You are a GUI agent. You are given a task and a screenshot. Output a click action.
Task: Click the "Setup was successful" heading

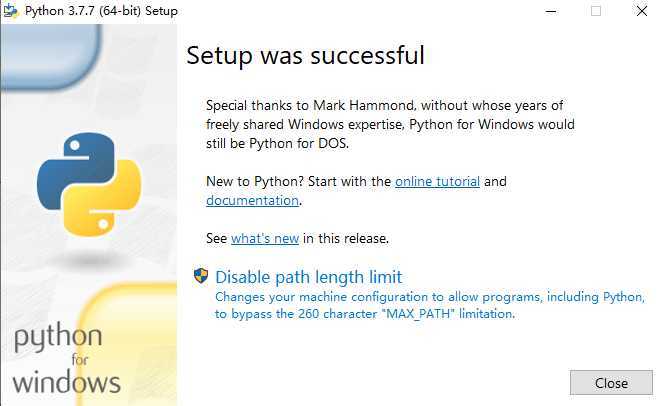[305, 55]
